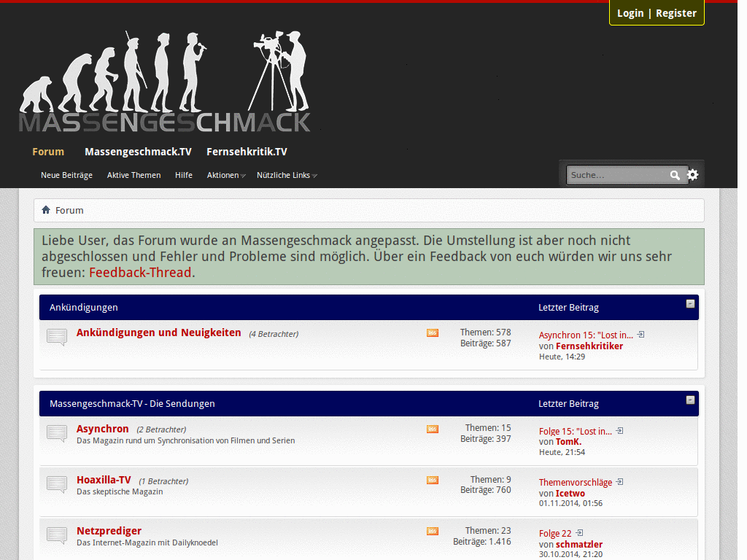Open the Aktionen dropdown menu
The image size is (747, 560).
pyautogui.click(x=226, y=175)
